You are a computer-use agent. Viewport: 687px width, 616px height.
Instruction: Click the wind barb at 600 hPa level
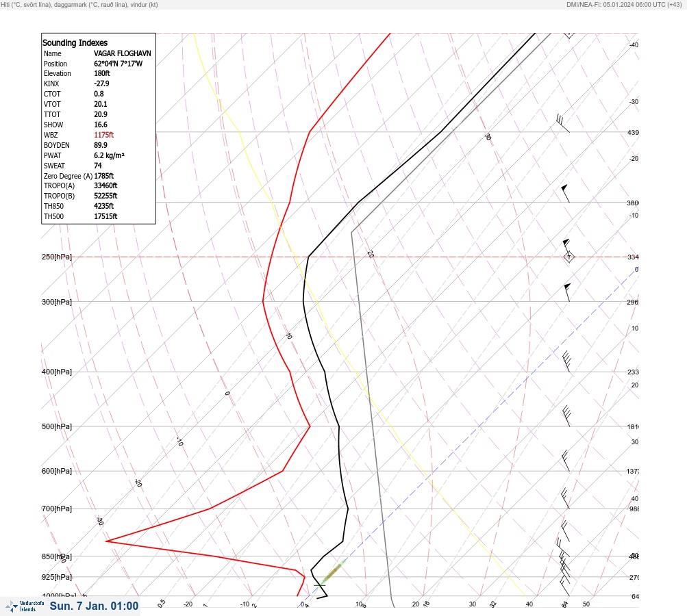click(x=566, y=461)
